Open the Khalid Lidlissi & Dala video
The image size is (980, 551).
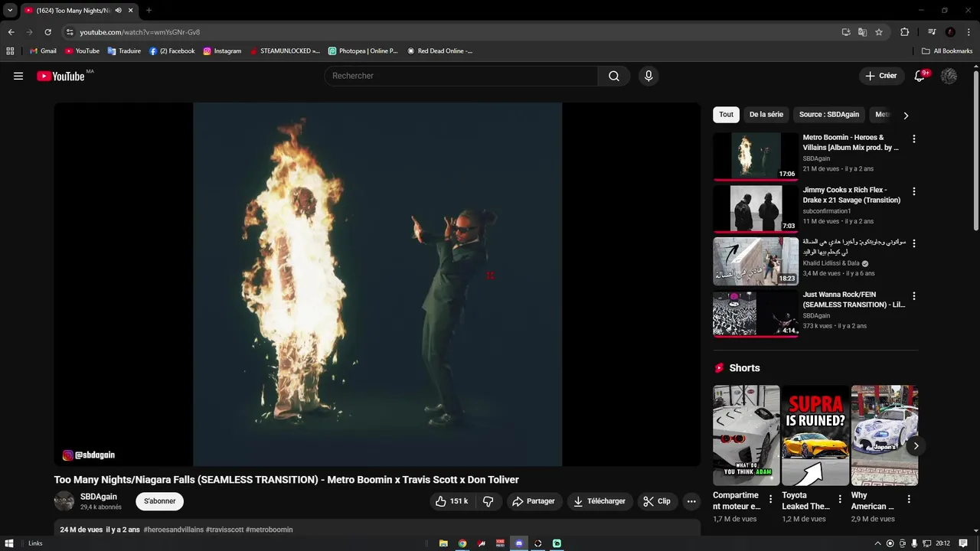pyautogui.click(x=755, y=261)
